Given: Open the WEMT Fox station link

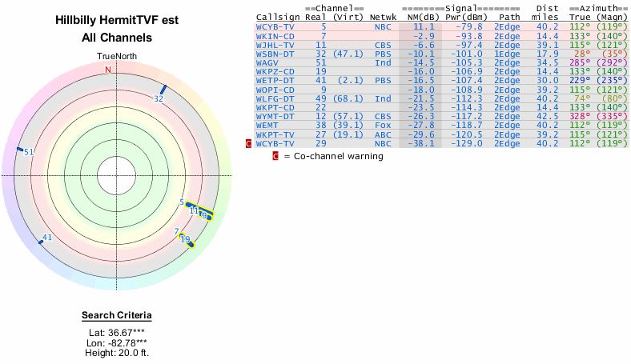Looking at the screenshot, I should click(x=267, y=126).
